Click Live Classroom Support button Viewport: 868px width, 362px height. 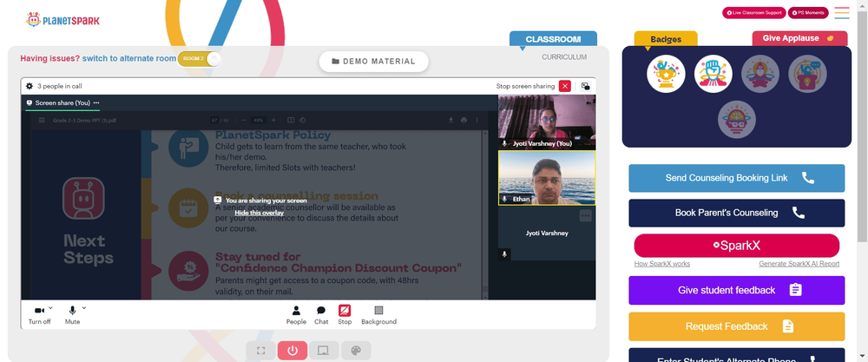point(754,13)
